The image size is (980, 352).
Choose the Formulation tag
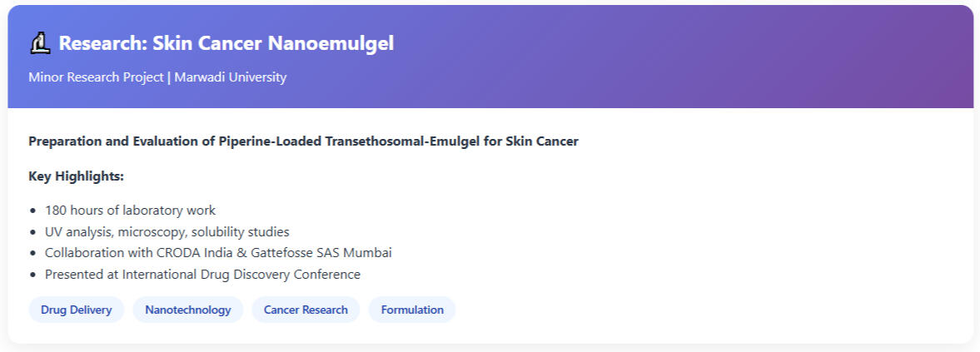point(412,310)
